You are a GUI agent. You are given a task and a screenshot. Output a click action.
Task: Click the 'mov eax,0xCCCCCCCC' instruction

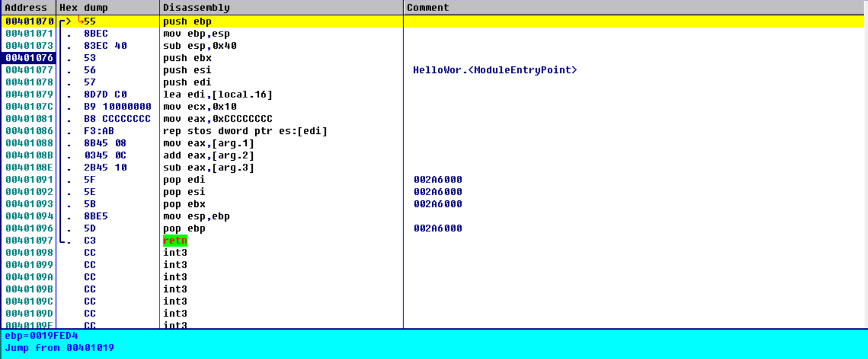click(217, 119)
